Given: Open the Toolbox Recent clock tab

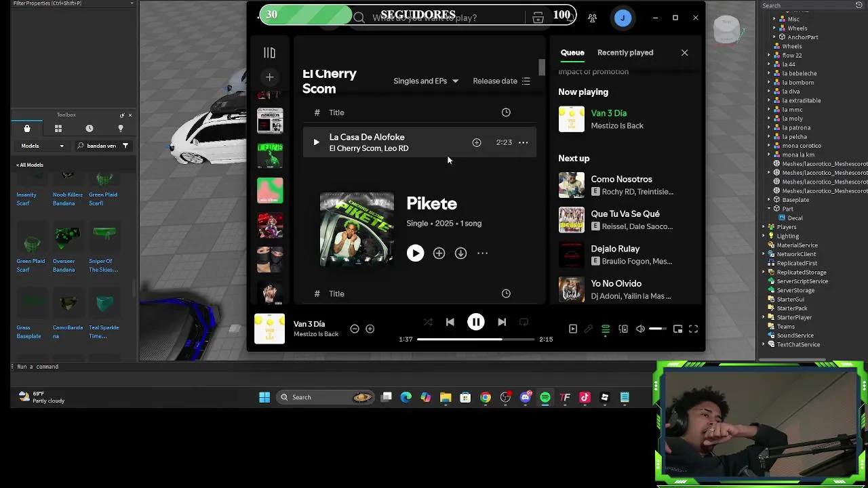Looking at the screenshot, I should click(x=90, y=128).
